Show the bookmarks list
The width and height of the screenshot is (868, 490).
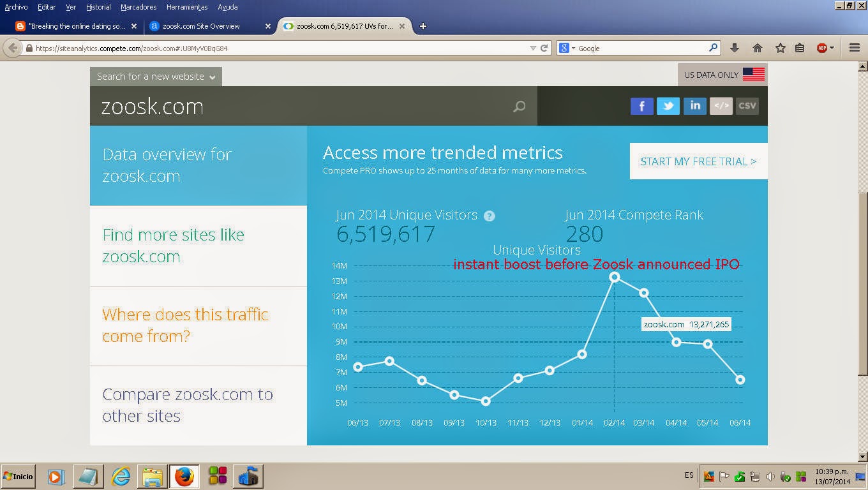(800, 48)
